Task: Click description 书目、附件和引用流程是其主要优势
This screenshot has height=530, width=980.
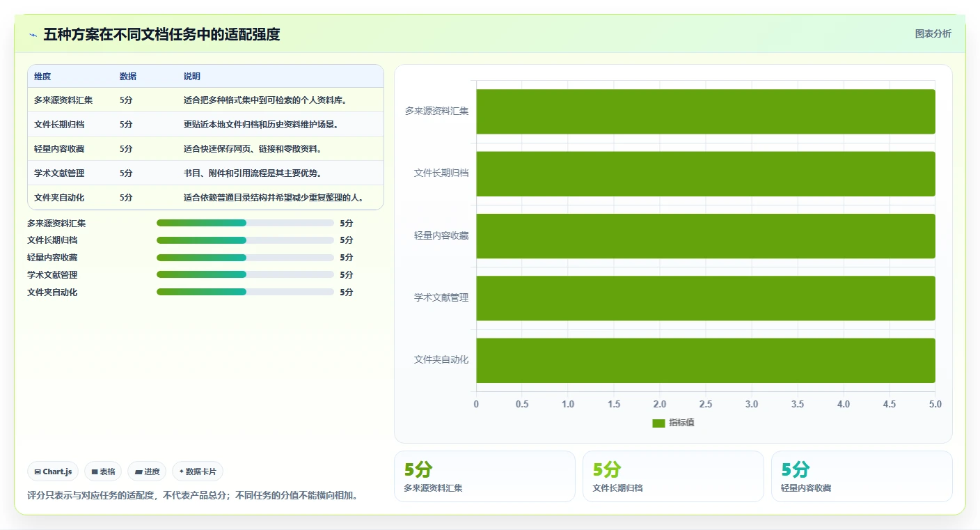Action: 253,173
